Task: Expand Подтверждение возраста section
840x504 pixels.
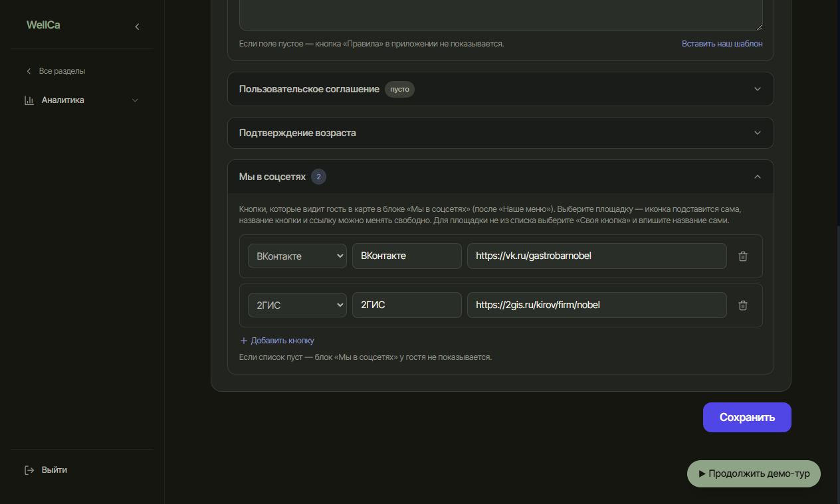Action: pos(500,133)
